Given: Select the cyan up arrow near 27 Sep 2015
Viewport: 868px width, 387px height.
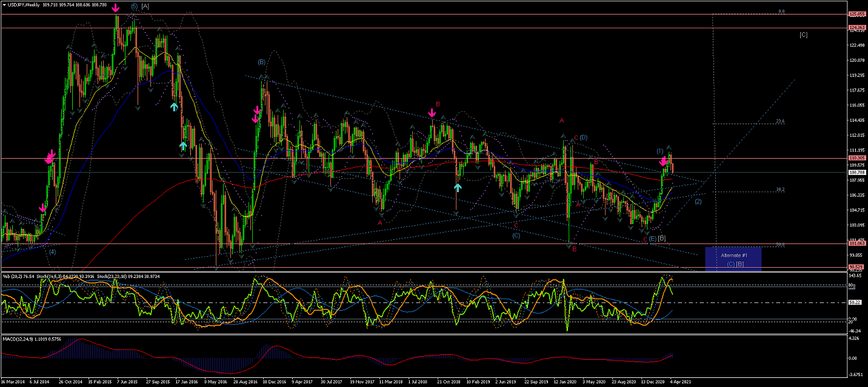Looking at the screenshot, I should [x=174, y=107].
